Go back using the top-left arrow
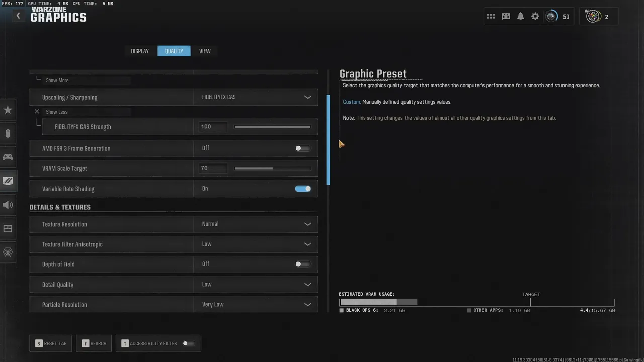644x362 pixels. (x=18, y=16)
